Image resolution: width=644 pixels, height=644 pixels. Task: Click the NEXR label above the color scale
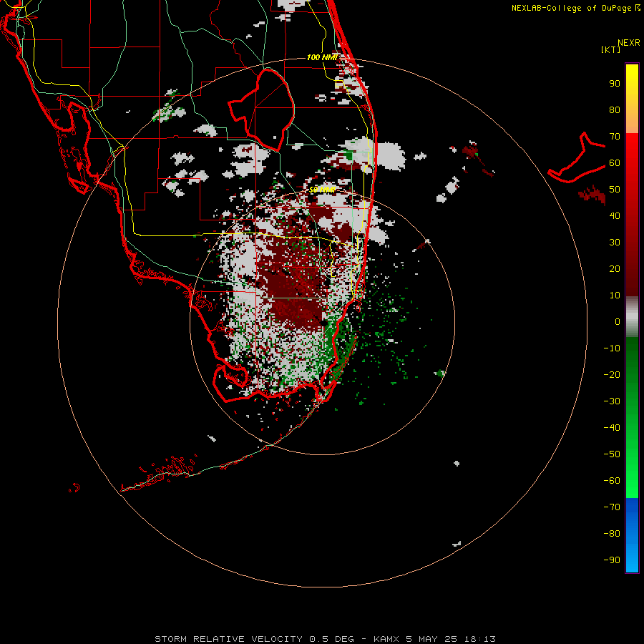point(628,43)
